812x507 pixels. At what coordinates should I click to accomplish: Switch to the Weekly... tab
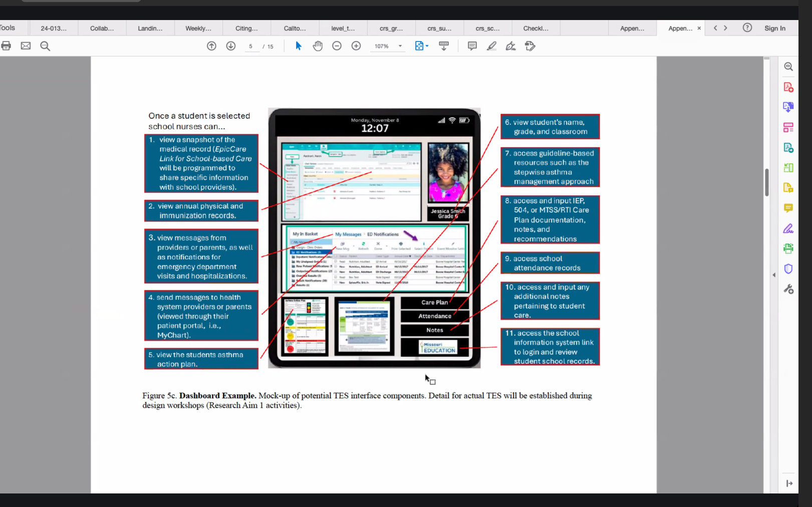[x=198, y=28]
